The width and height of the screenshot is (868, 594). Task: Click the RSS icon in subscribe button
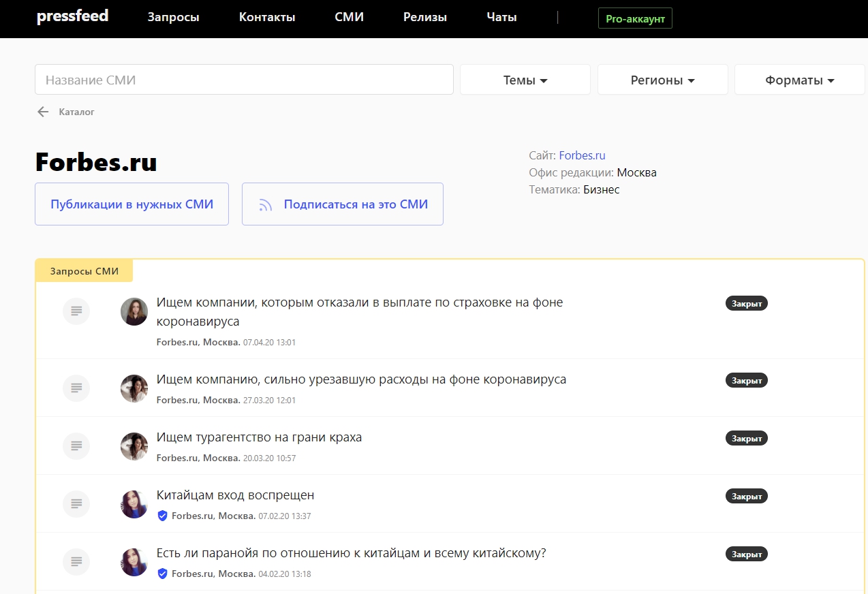click(x=265, y=204)
